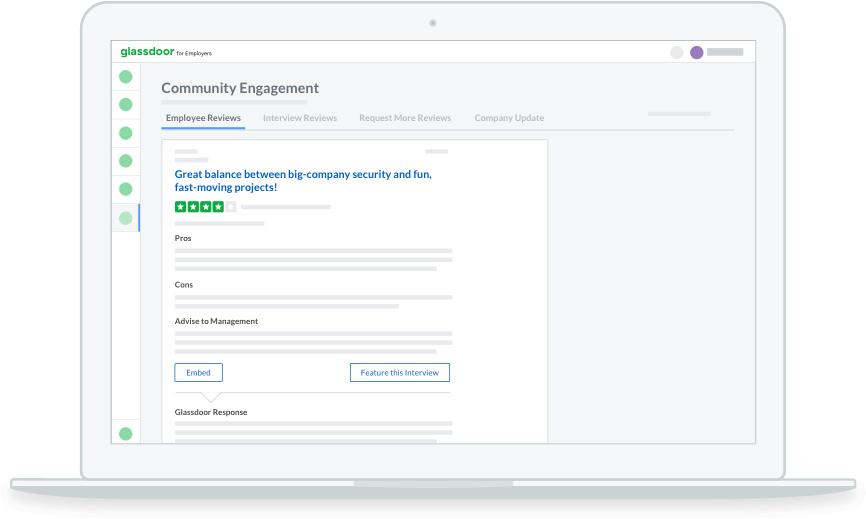Image resolution: width=866 pixels, height=519 pixels.
Task: Select the fifth green sidebar icon from top
Action: coord(126,188)
